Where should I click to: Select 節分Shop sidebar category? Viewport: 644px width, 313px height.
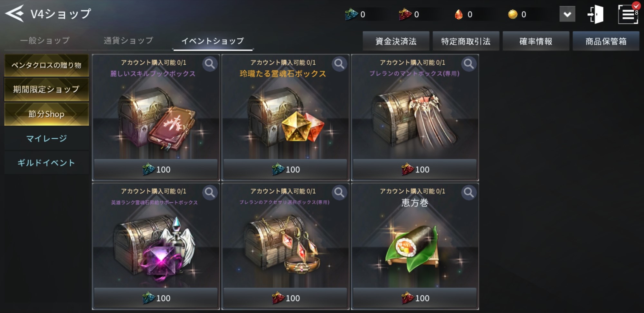pyautogui.click(x=46, y=114)
